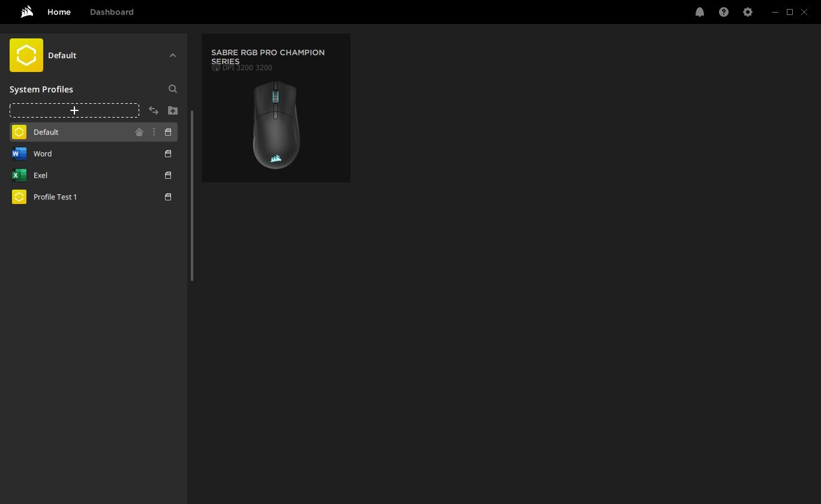Click the large yellow Default profile icon

tap(26, 55)
